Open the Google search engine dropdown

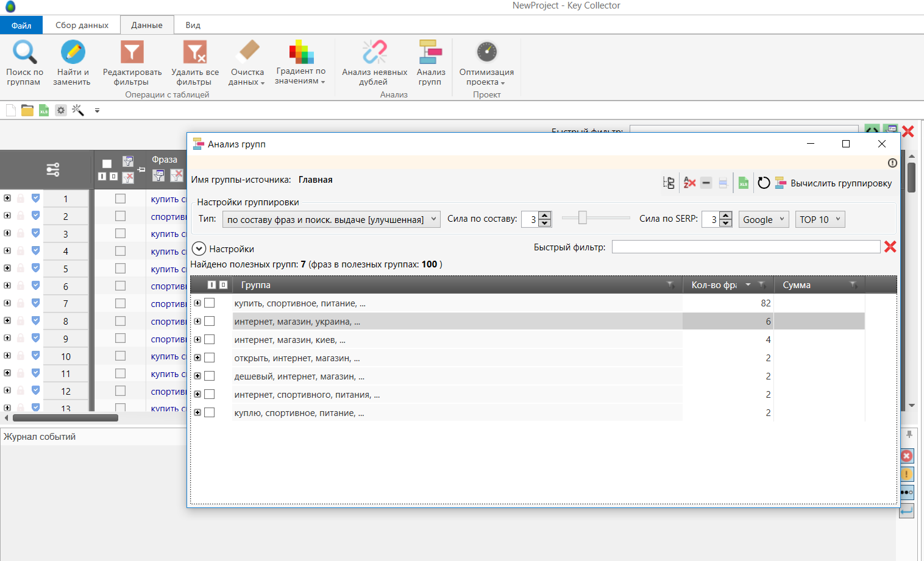(763, 219)
